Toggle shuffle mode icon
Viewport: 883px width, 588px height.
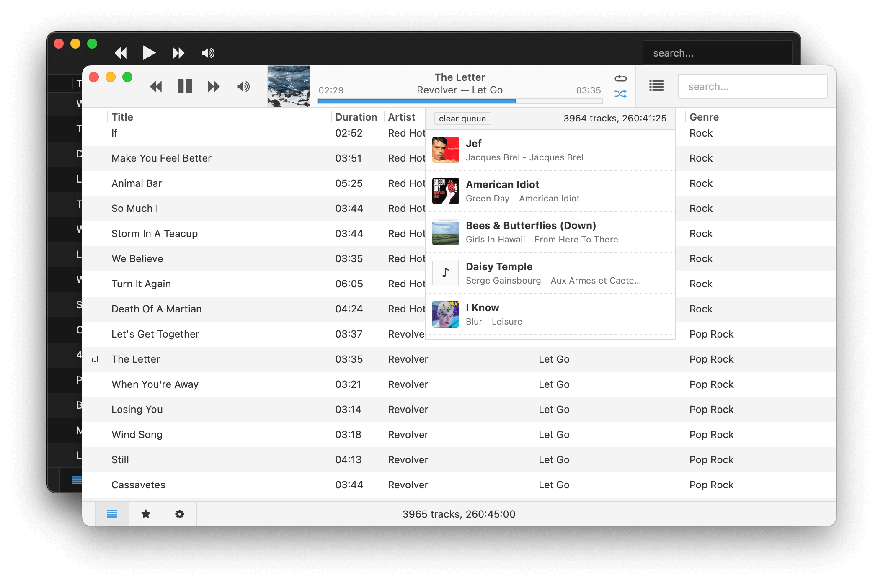coord(620,94)
